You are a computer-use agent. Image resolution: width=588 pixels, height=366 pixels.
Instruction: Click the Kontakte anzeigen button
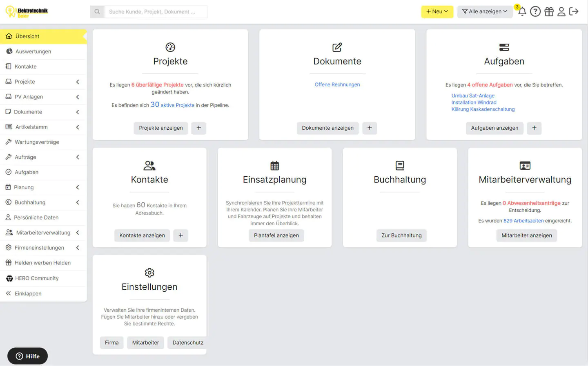tap(142, 235)
